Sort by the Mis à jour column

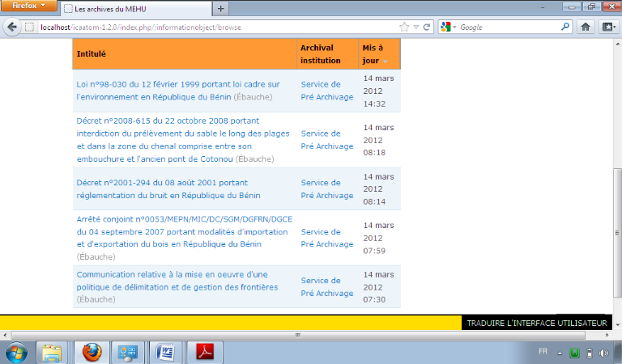tap(371, 54)
